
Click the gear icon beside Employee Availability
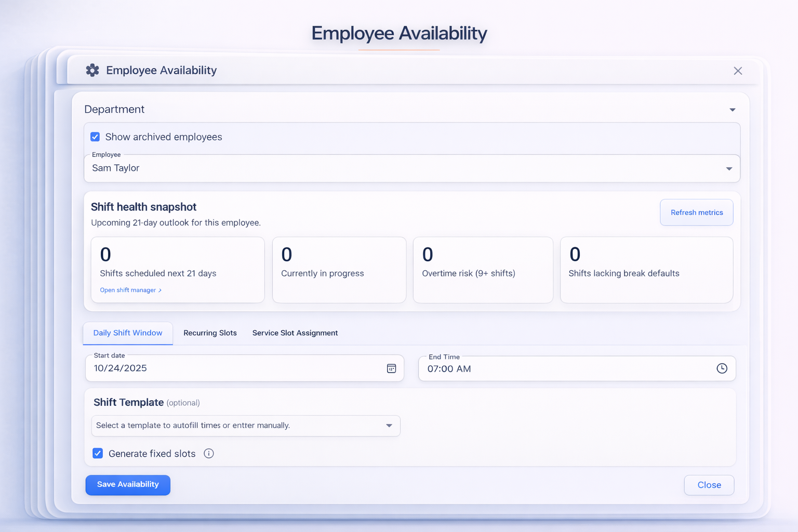coord(92,70)
